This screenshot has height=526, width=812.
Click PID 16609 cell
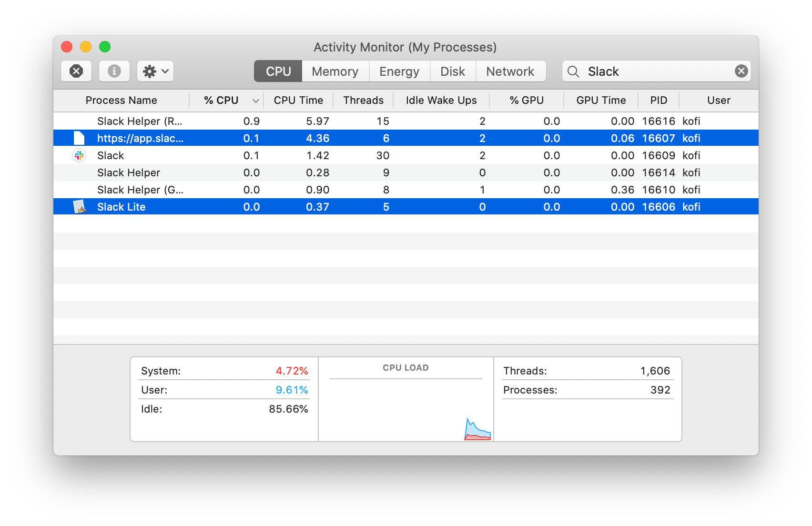tap(659, 155)
